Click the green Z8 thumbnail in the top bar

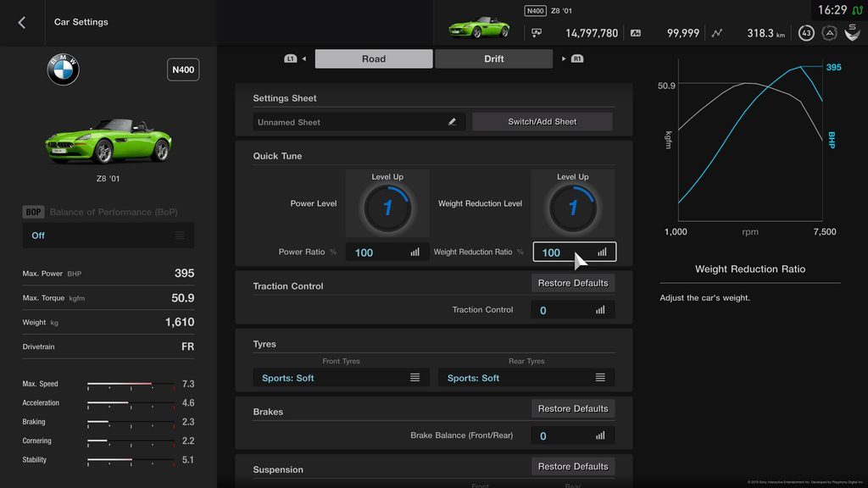479,26
